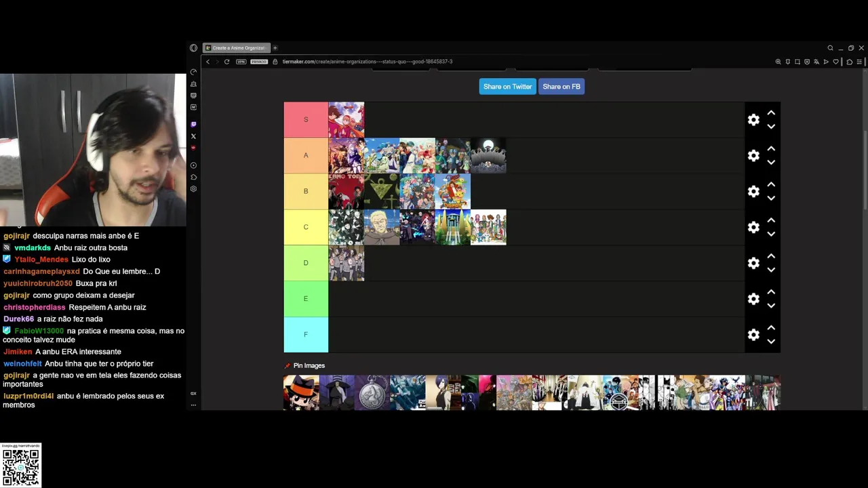The image size is (868, 488).
Task: Select the image in D tier
Action: tap(347, 263)
